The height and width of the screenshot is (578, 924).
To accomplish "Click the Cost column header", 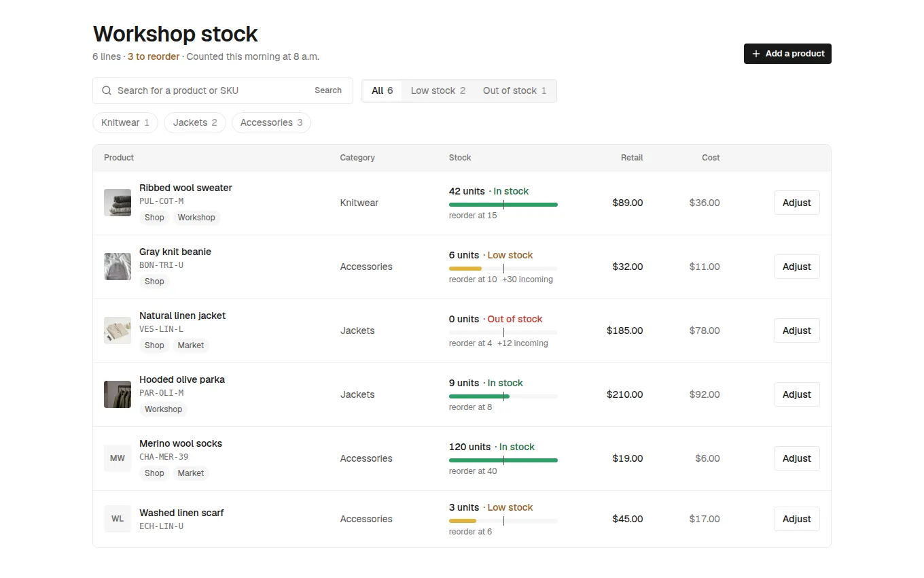I will pyautogui.click(x=711, y=158).
